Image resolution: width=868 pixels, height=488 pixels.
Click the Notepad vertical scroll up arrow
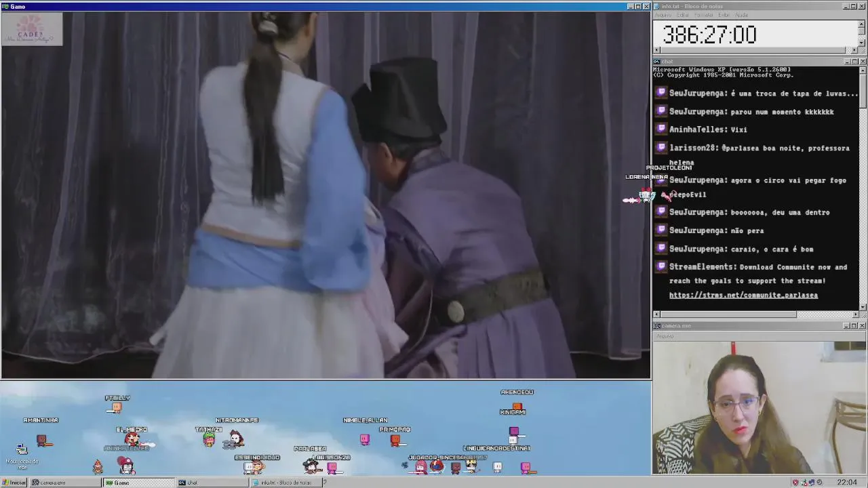(x=863, y=23)
